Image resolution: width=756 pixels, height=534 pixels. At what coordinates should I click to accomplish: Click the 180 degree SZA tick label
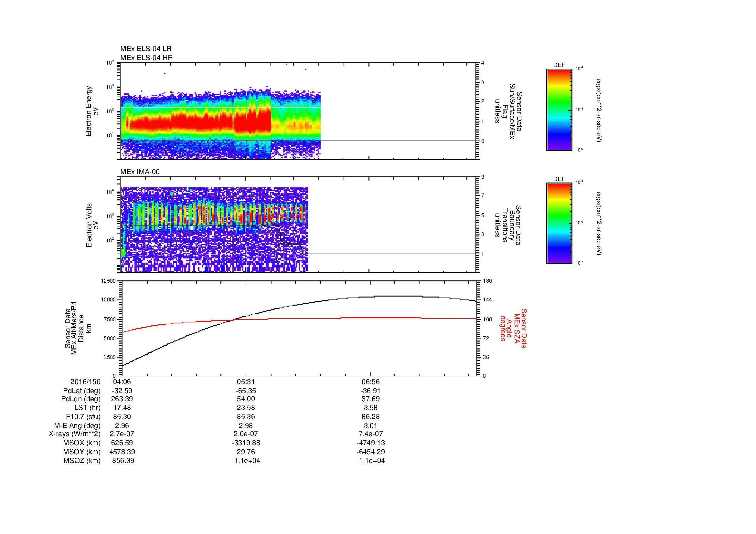[487, 281]
